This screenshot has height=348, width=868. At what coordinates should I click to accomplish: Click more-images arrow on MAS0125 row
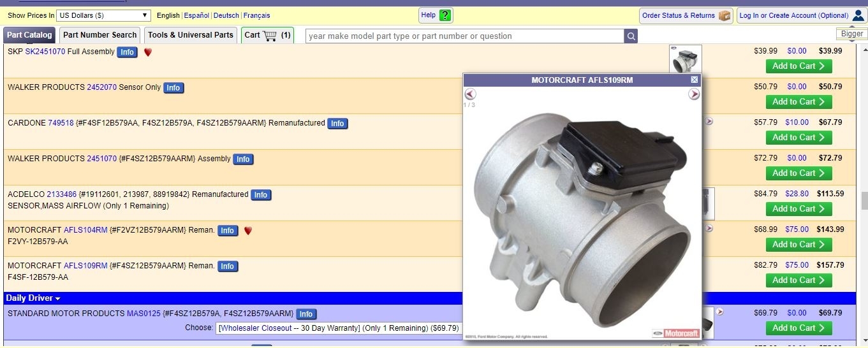pyautogui.click(x=719, y=312)
